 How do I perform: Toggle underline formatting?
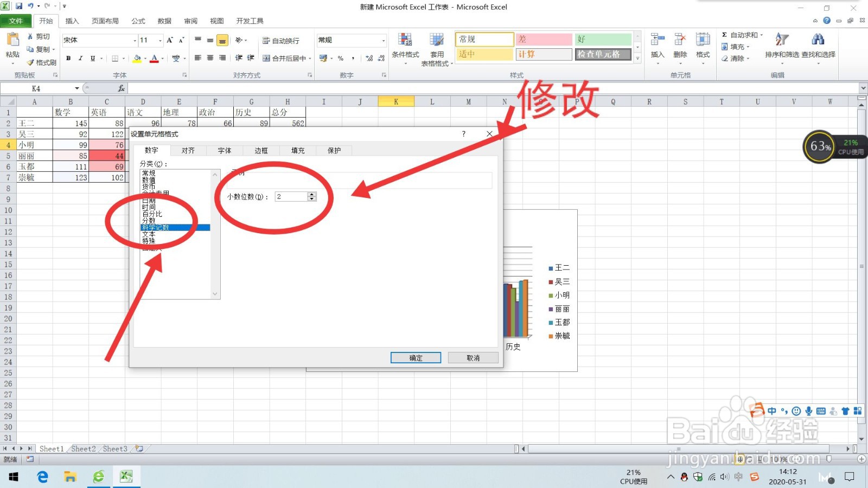(92, 58)
